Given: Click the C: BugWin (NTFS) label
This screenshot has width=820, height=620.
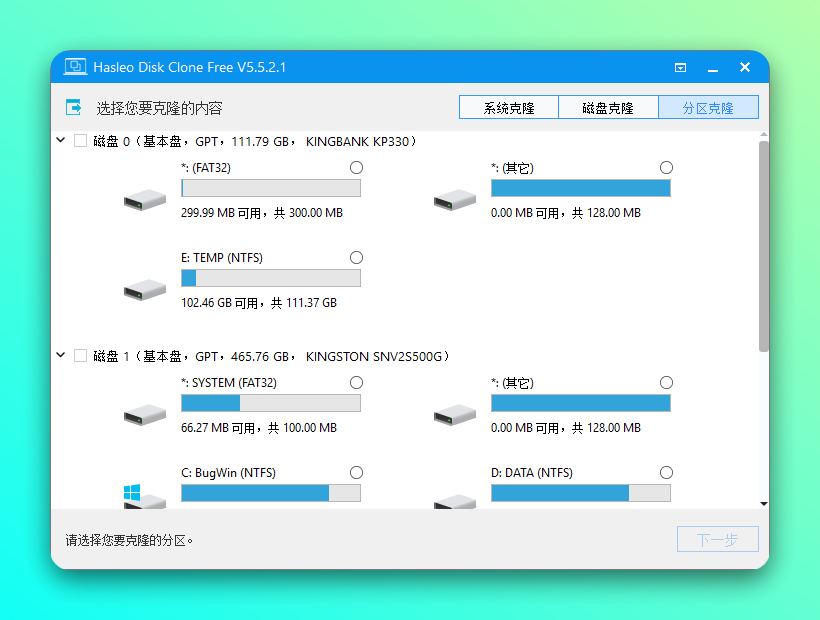Looking at the screenshot, I should pyautogui.click(x=229, y=473).
